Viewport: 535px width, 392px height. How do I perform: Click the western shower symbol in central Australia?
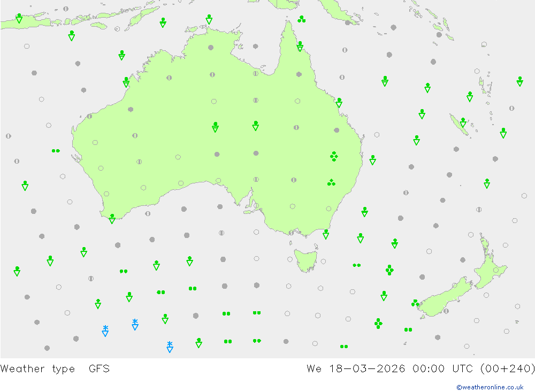(215, 127)
